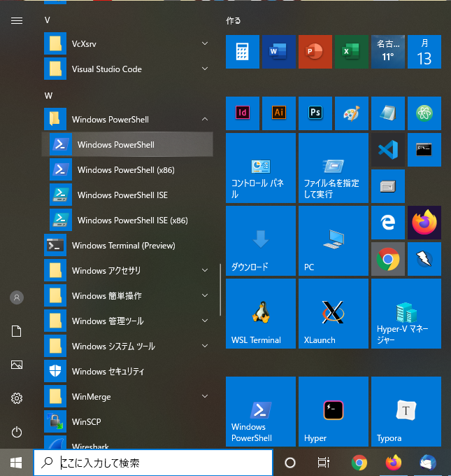Open the ファイル名を指定して実行 tile

coord(334,168)
